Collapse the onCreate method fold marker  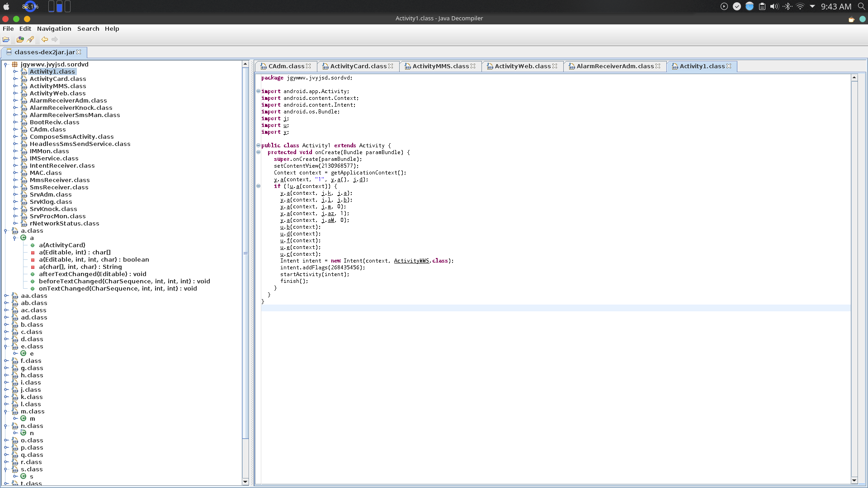click(259, 152)
